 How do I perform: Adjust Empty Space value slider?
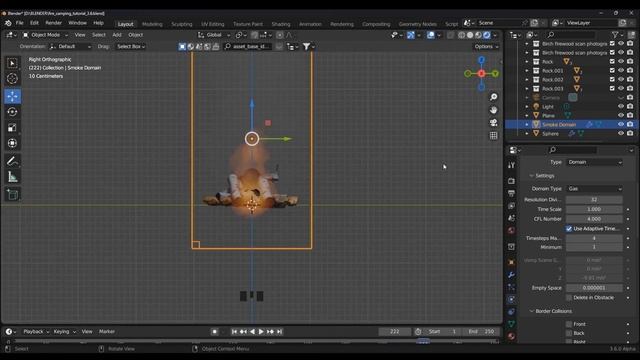[594, 288]
